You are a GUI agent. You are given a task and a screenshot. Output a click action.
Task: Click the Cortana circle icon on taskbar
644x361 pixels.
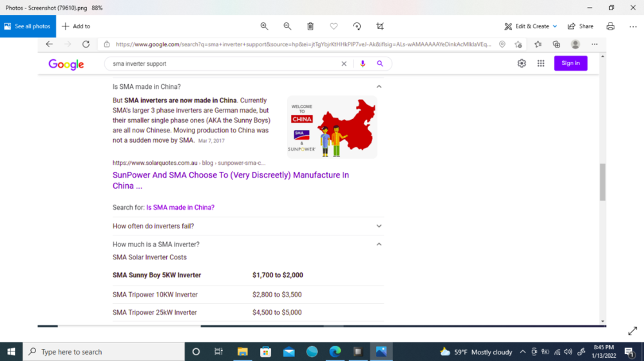tap(196, 351)
